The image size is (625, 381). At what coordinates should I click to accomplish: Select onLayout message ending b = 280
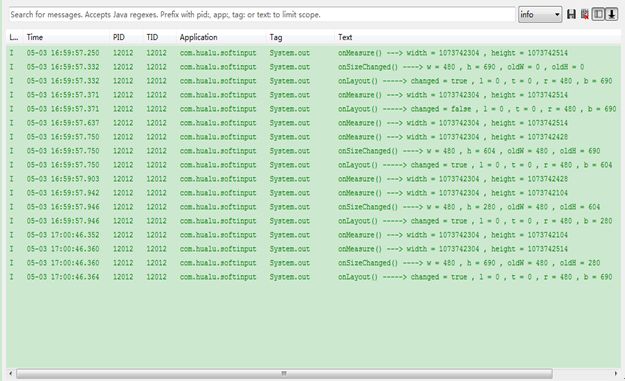coord(475,221)
